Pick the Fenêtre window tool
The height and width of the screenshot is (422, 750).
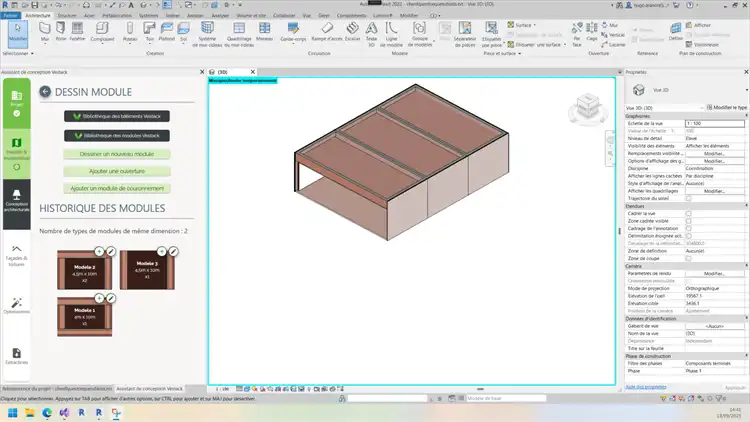[x=77, y=32]
